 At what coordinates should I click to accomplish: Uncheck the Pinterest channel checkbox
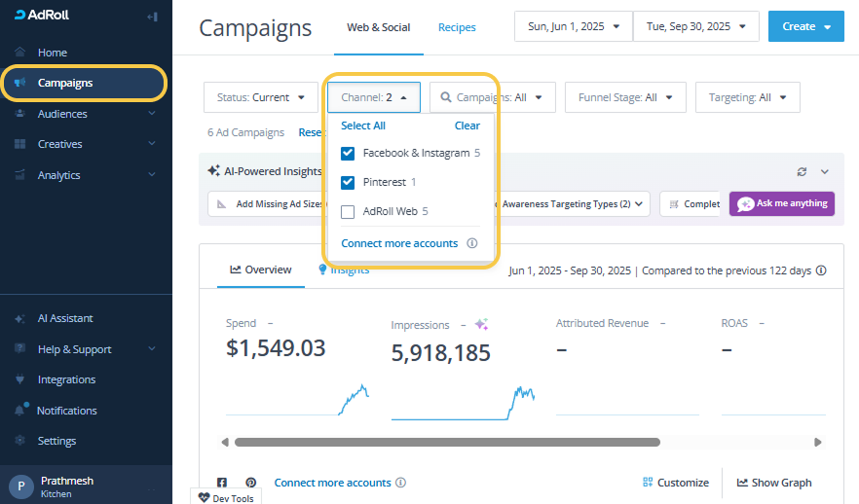(348, 182)
